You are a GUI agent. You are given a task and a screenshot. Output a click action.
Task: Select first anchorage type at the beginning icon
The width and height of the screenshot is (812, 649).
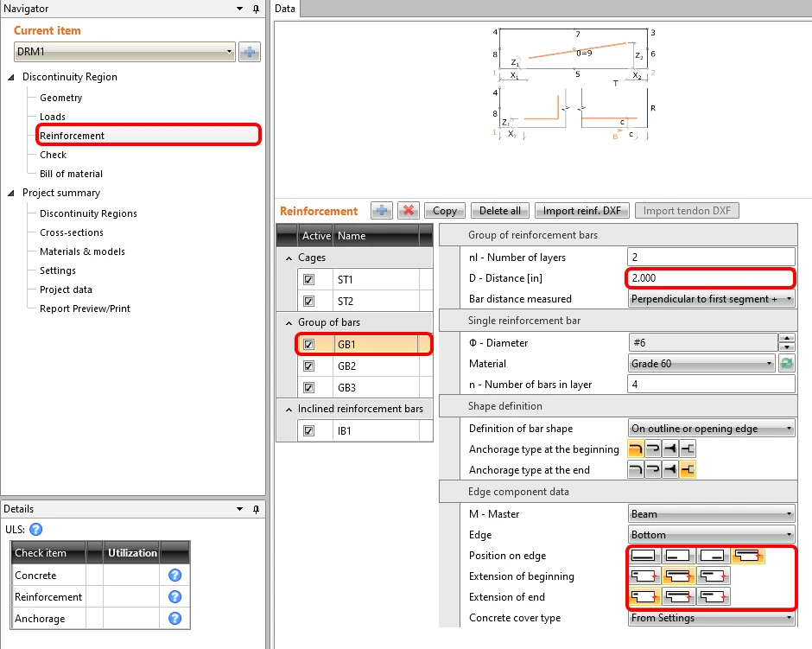point(636,449)
